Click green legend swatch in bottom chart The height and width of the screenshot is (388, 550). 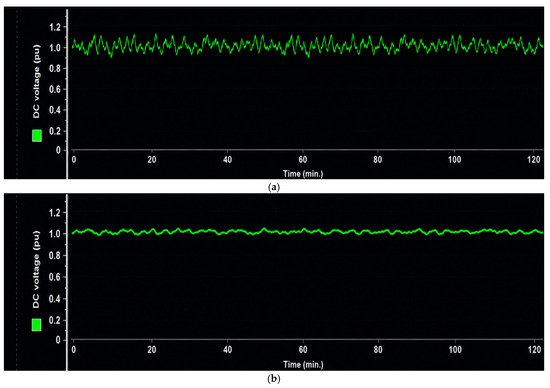(36, 325)
